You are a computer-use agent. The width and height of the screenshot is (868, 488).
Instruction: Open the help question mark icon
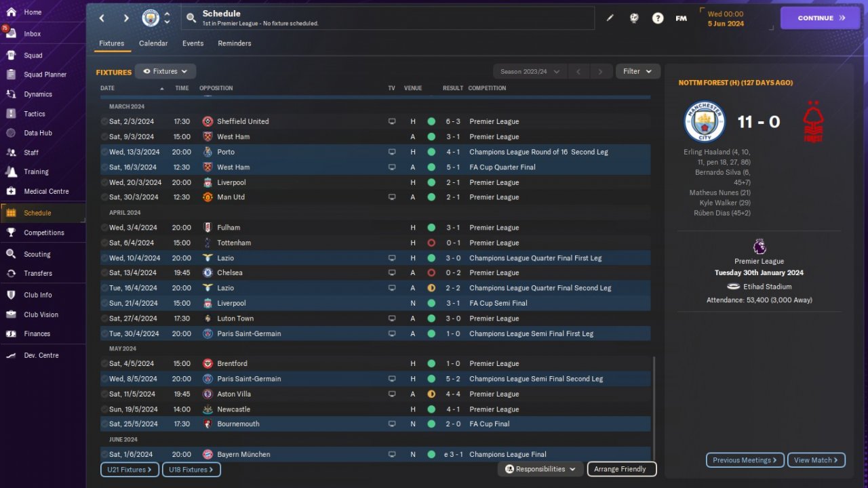(658, 18)
